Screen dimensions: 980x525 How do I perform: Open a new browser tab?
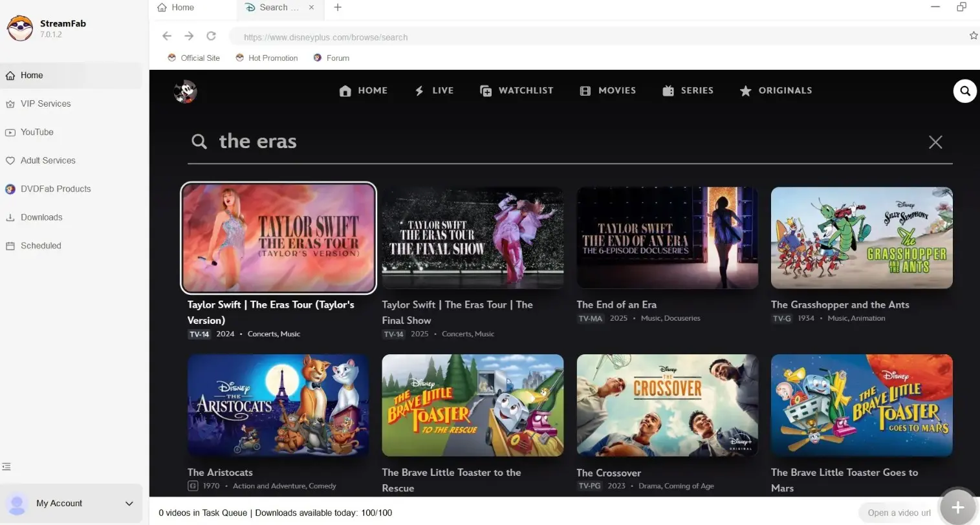[x=338, y=8]
